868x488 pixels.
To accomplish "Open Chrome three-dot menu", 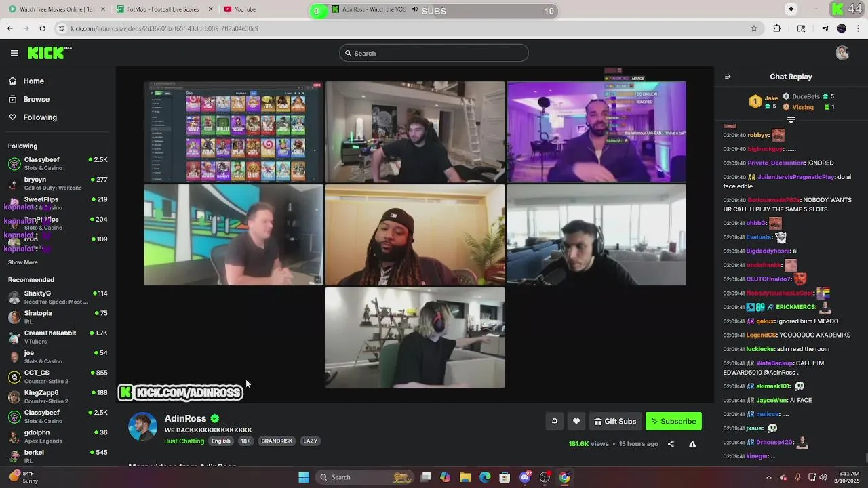I will point(859,28).
